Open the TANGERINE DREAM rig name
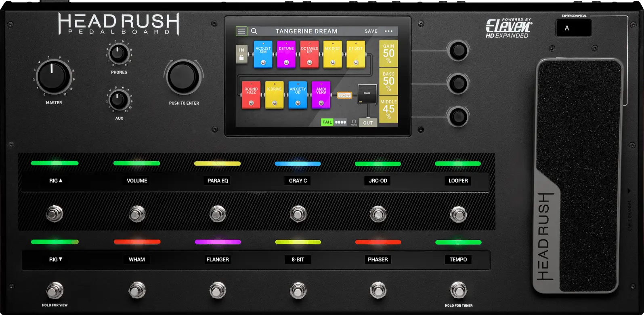Viewport: 644px width, 315px height. [x=306, y=31]
